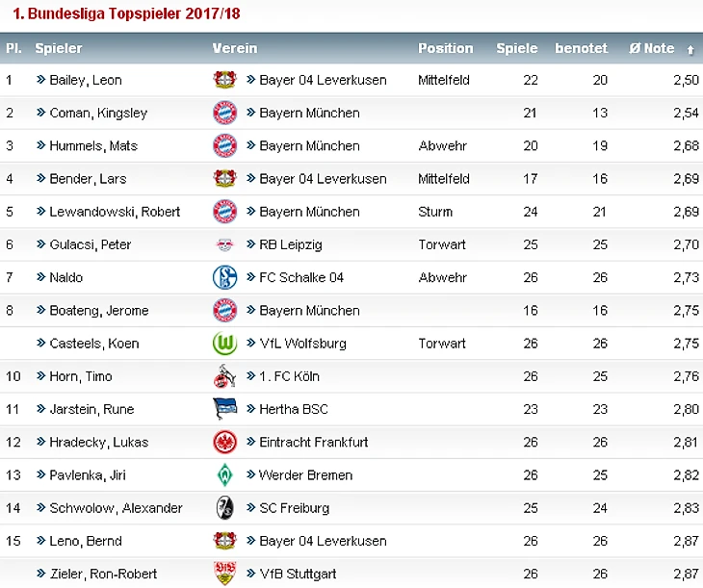Click the FC Schalke 04 crest icon

[224, 277]
